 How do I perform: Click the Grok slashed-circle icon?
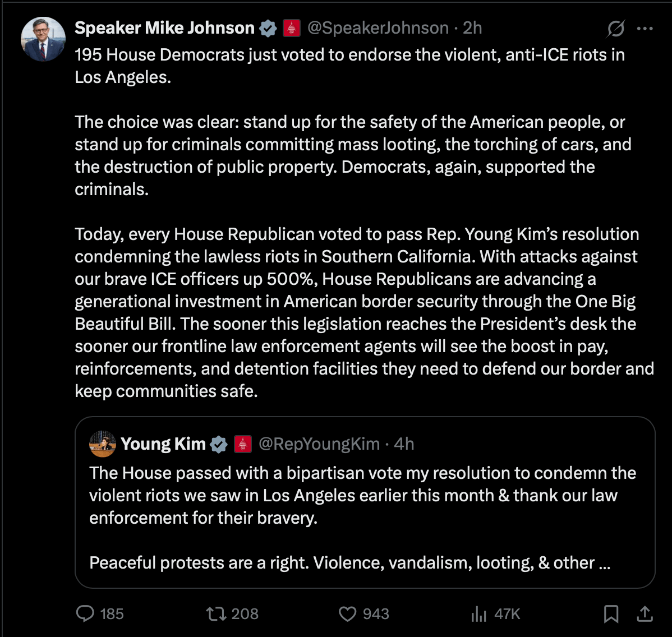616,29
